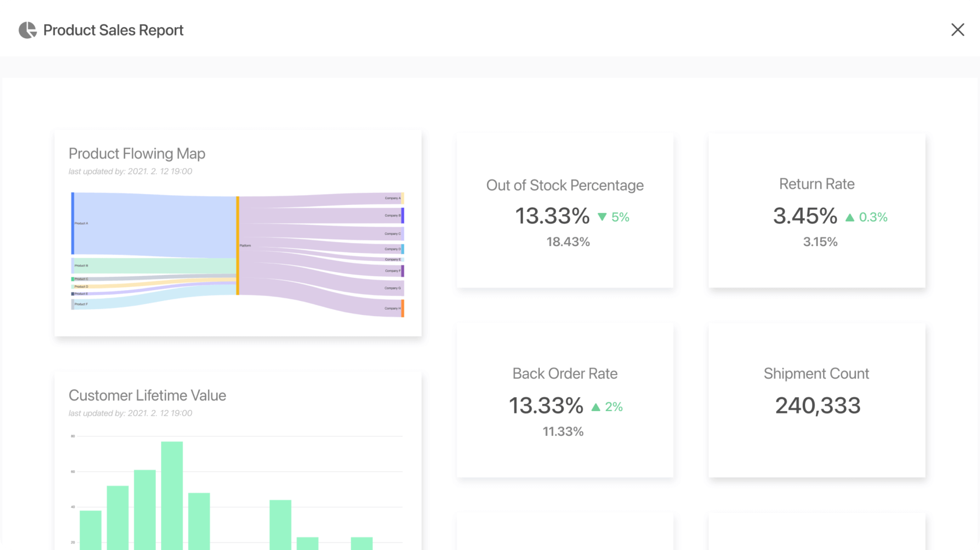Click the up arrow beside 0.3%
Screen dimensions: 980x550
coord(850,217)
